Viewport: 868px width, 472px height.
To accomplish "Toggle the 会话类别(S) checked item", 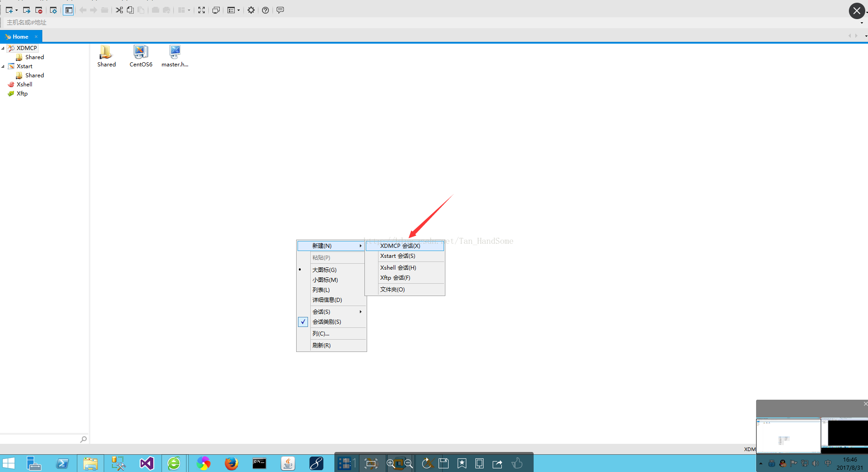I will [x=331, y=321].
